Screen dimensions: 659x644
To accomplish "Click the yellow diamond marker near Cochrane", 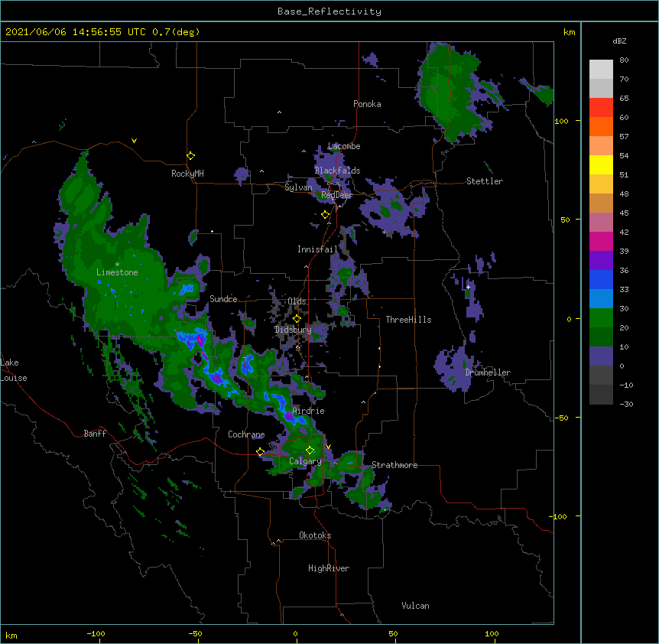I will coord(260,452).
